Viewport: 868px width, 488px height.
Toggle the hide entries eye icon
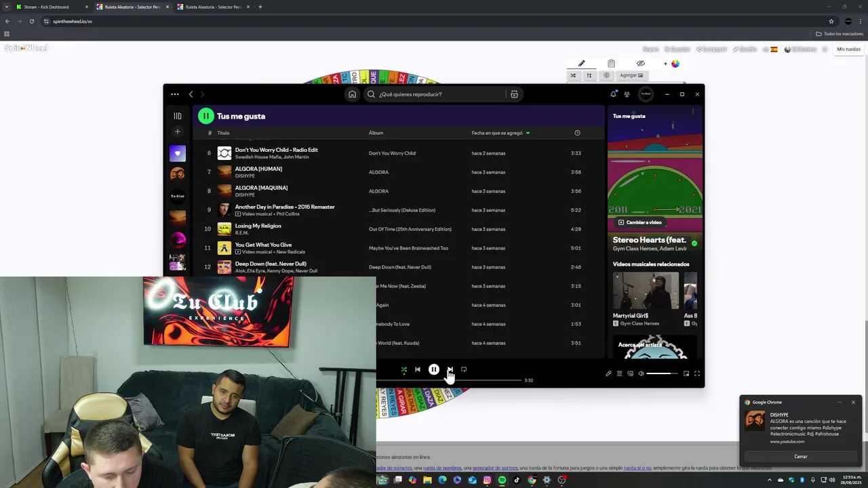point(641,64)
